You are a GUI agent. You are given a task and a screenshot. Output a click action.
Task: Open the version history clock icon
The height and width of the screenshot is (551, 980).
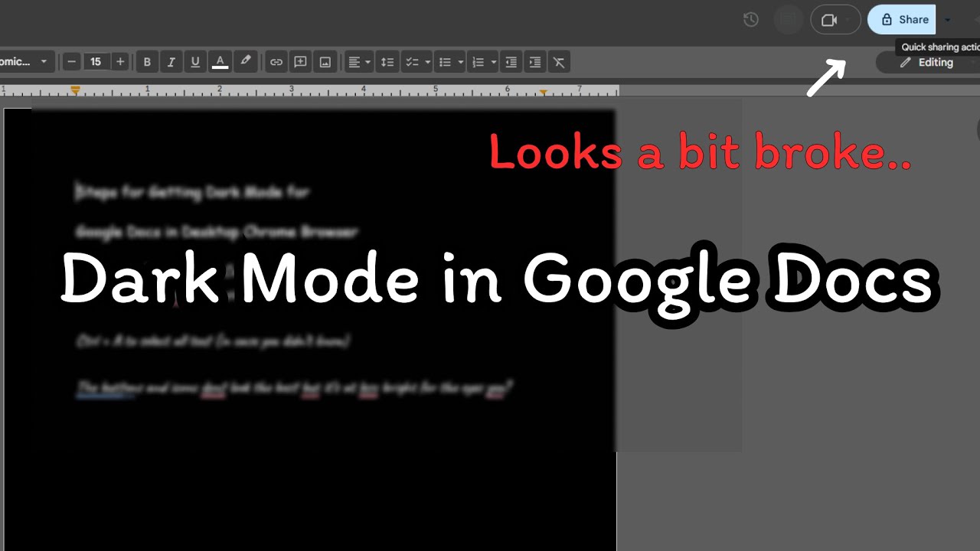751,20
